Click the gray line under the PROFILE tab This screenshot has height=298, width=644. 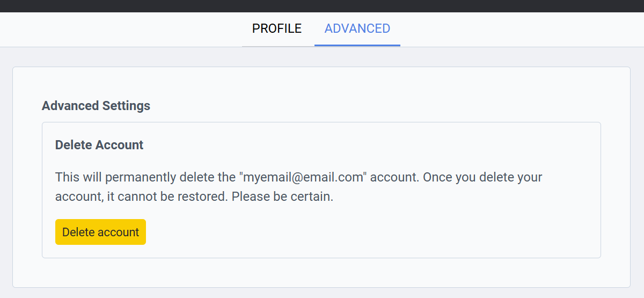click(x=277, y=46)
